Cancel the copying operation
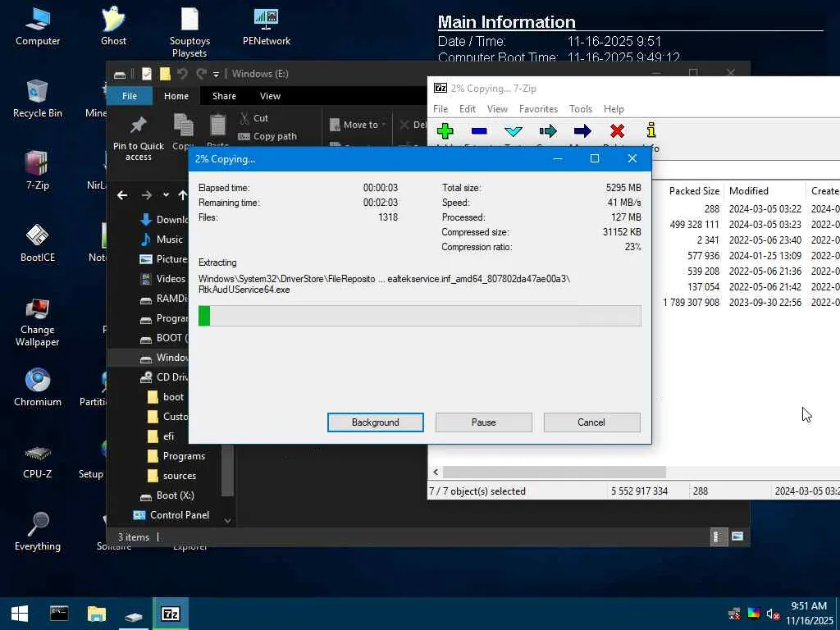The height and width of the screenshot is (630, 840). tap(591, 422)
